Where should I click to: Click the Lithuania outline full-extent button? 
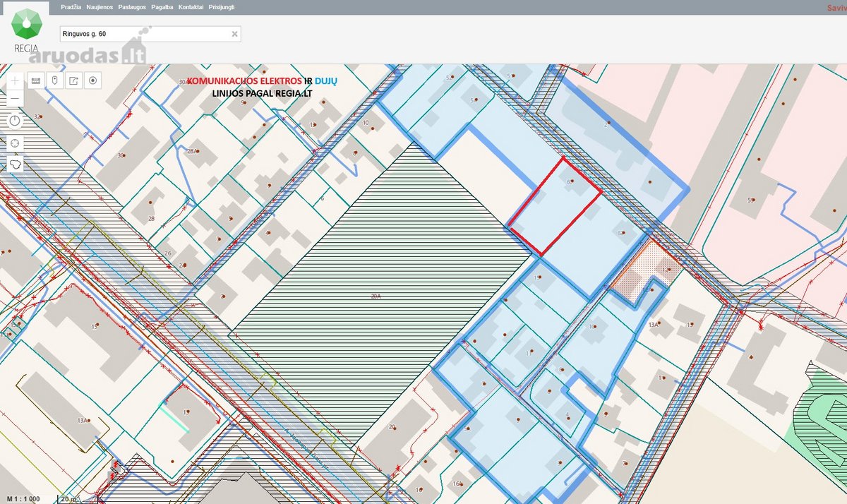pyautogui.click(x=15, y=164)
